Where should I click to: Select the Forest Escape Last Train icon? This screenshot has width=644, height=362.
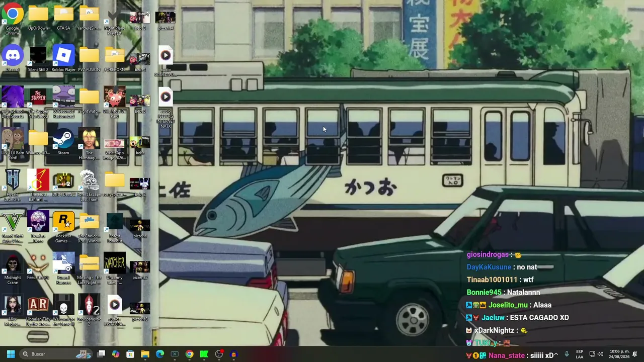tap(89, 186)
